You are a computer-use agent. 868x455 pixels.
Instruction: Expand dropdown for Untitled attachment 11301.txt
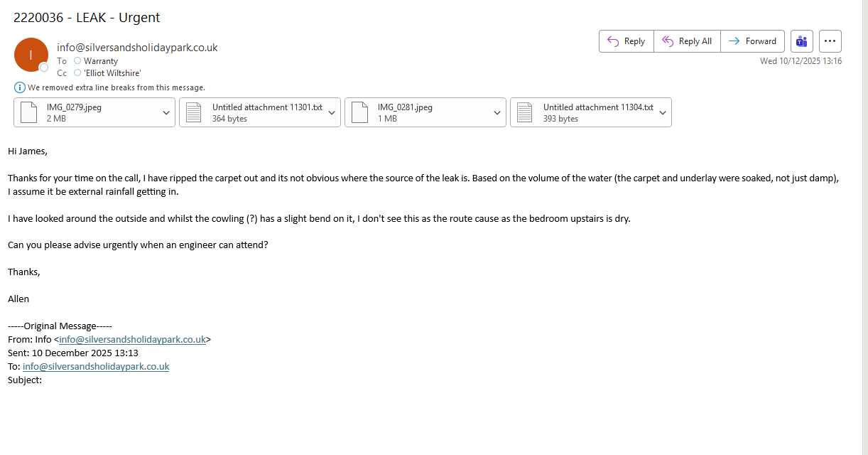click(x=332, y=112)
